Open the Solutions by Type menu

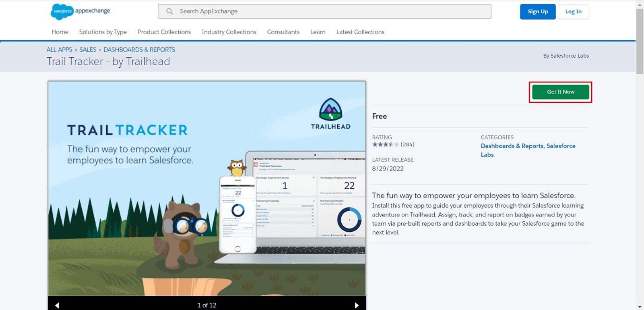pos(103,32)
